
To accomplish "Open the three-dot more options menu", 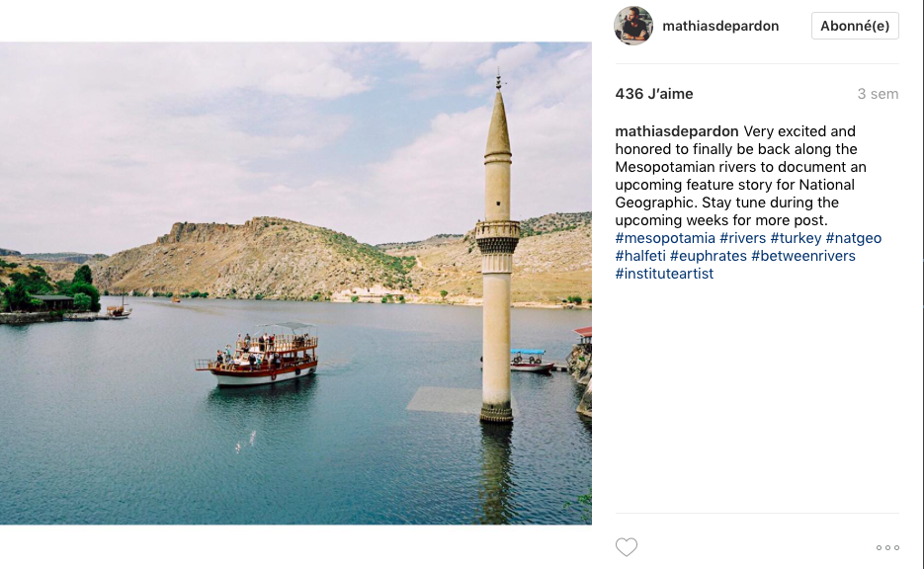I will click(887, 548).
